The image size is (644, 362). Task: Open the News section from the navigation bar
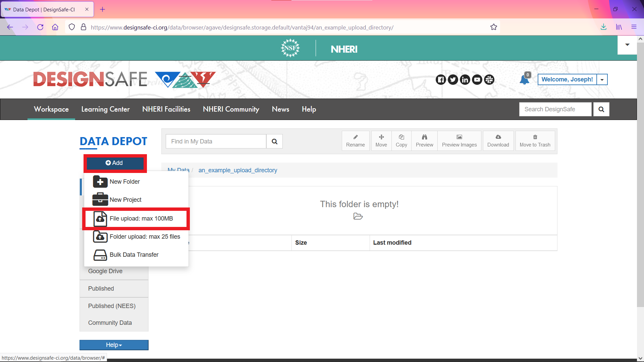coord(280,109)
